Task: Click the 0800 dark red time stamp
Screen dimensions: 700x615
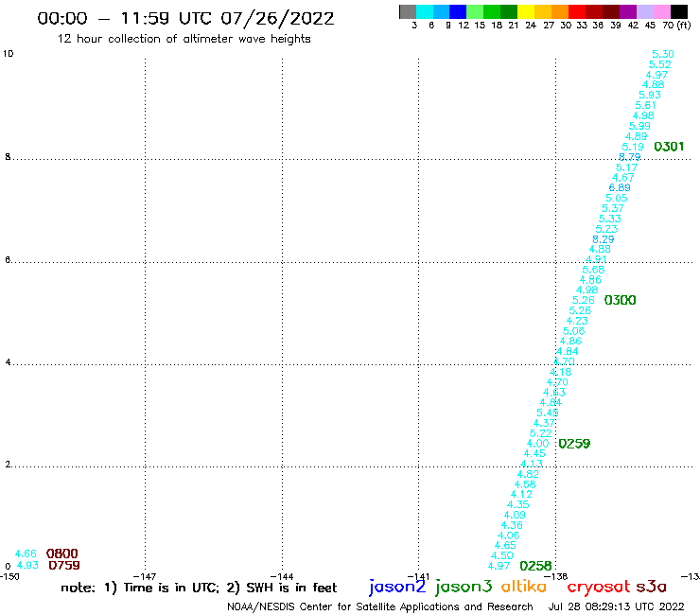Action: tap(62, 553)
